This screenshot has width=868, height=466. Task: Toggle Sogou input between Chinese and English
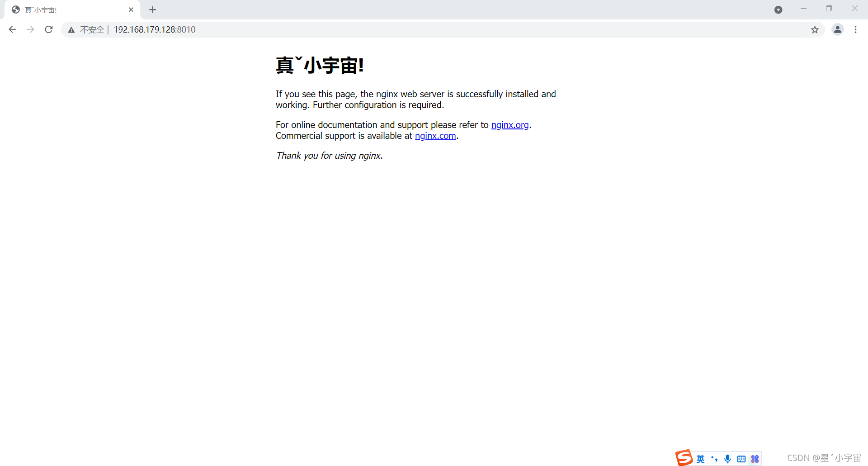(700, 459)
